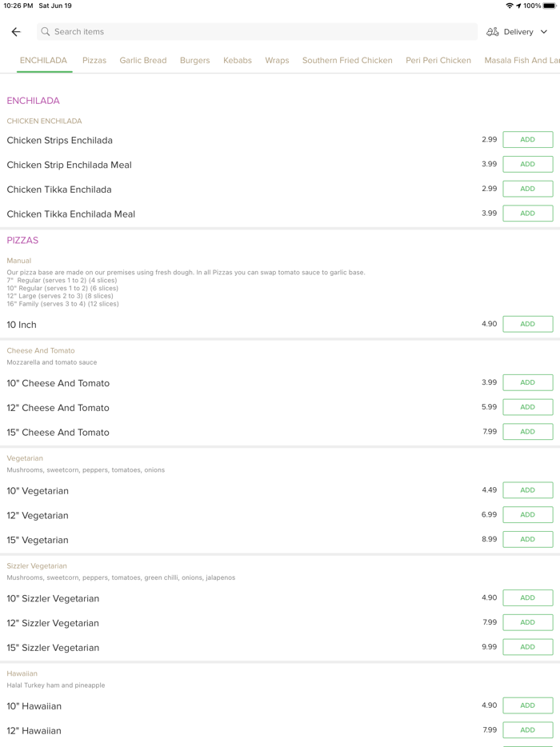Open the Southern Fried Chicken tab

click(347, 60)
